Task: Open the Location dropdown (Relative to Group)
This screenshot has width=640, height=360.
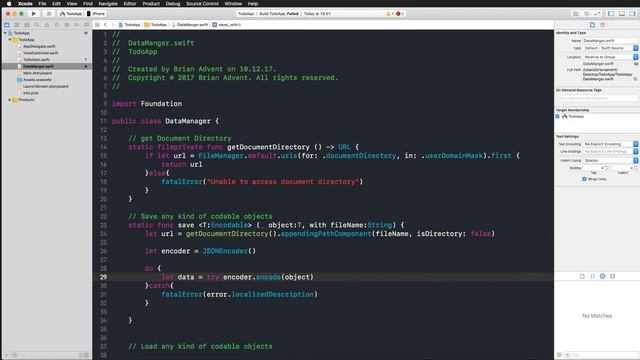Action: point(610,57)
